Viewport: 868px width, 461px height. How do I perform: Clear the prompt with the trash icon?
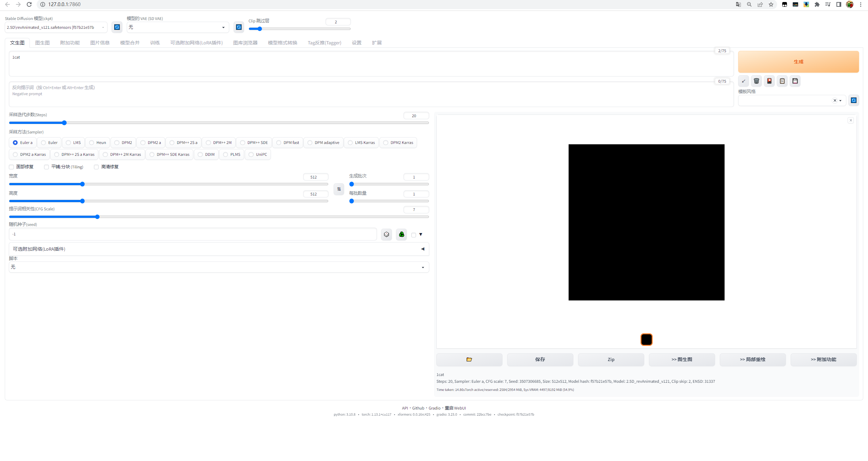pos(756,81)
